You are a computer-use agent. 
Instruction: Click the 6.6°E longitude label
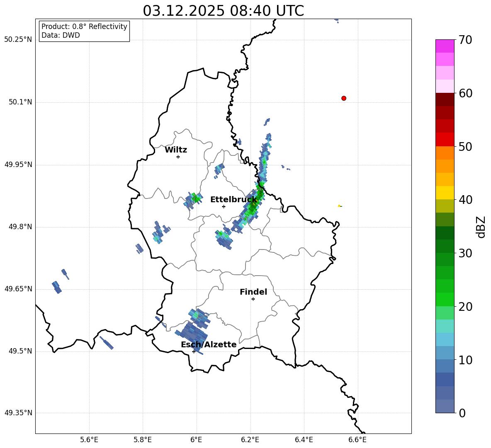click(357, 440)
